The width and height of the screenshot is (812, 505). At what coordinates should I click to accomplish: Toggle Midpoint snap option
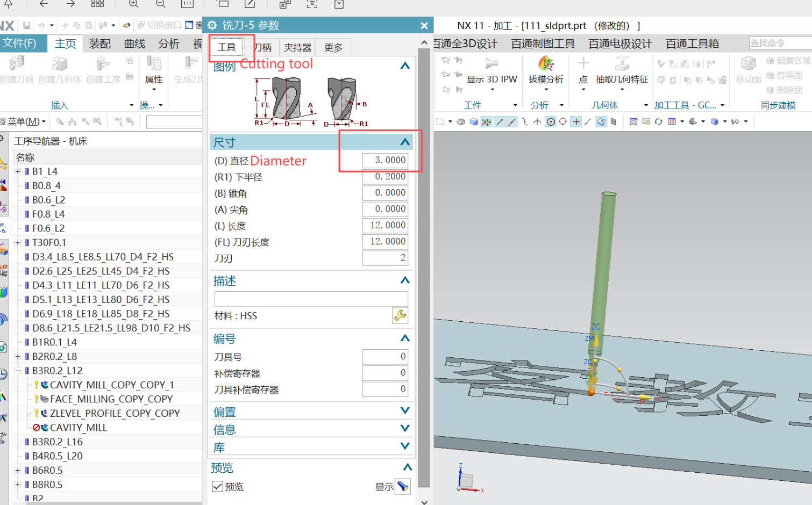click(x=512, y=121)
